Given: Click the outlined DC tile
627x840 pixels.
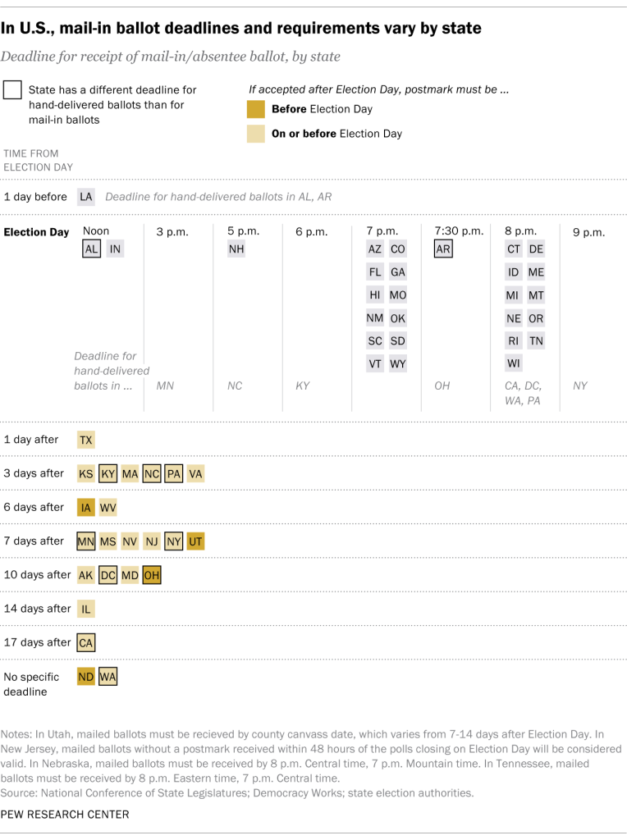Looking at the screenshot, I should coord(108,575).
